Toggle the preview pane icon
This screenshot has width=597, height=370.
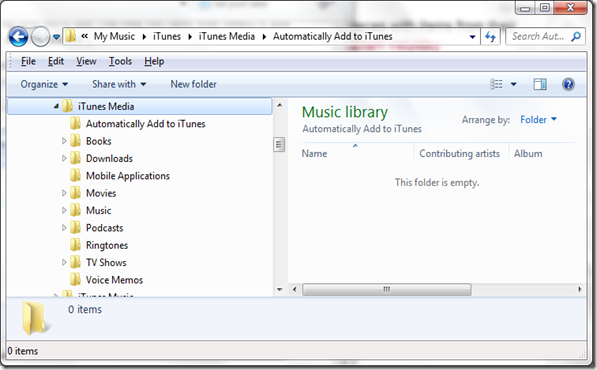point(540,84)
